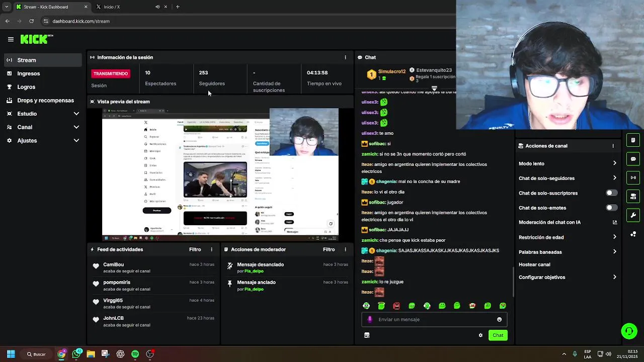This screenshot has width=644, height=362.
Task: Go back in browser history
Action: pyautogui.click(x=7, y=21)
